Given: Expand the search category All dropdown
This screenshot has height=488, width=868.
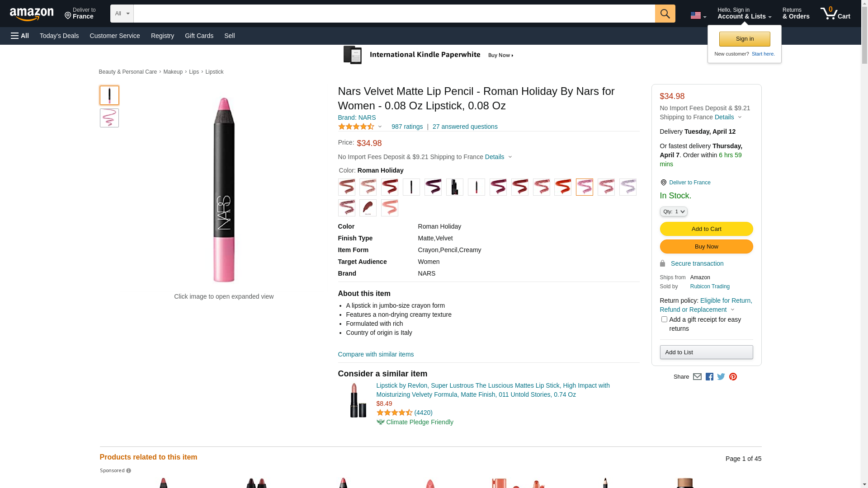Looking at the screenshot, I should pyautogui.click(x=122, y=14).
